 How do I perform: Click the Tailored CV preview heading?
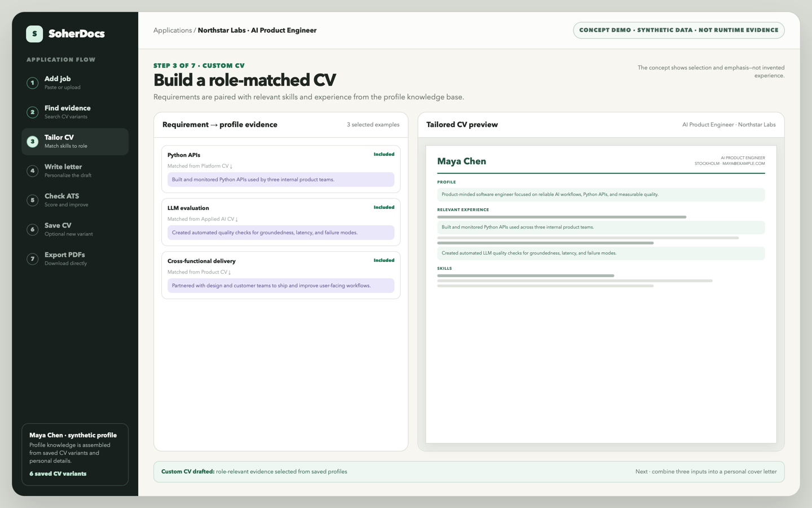tap(462, 125)
